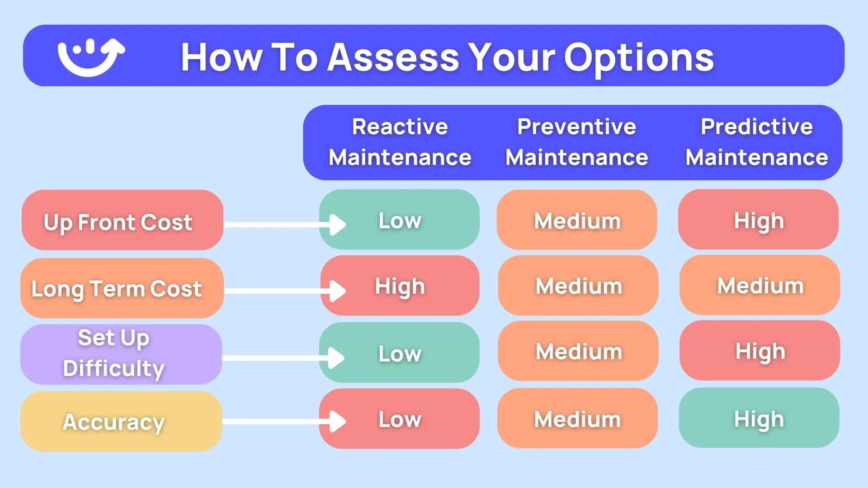Select Reactive Maintenance column header
This screenshot has width=868, height=488.
tap(400, 142)
